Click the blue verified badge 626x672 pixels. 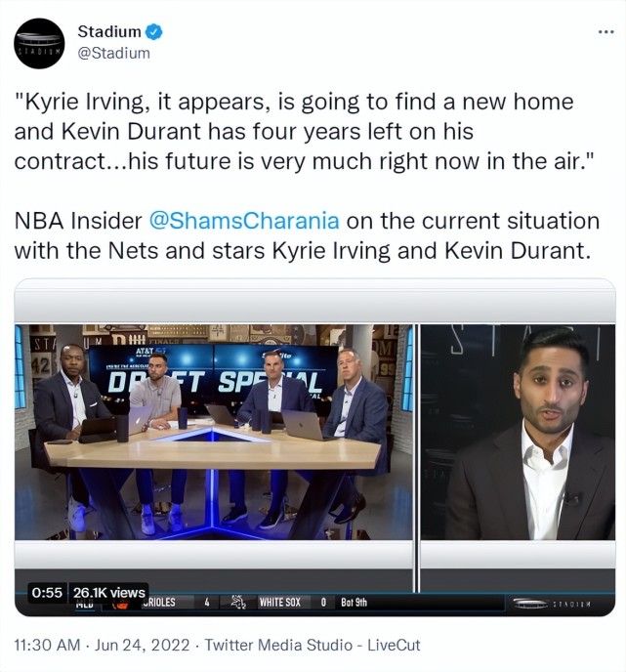point(154,31)
